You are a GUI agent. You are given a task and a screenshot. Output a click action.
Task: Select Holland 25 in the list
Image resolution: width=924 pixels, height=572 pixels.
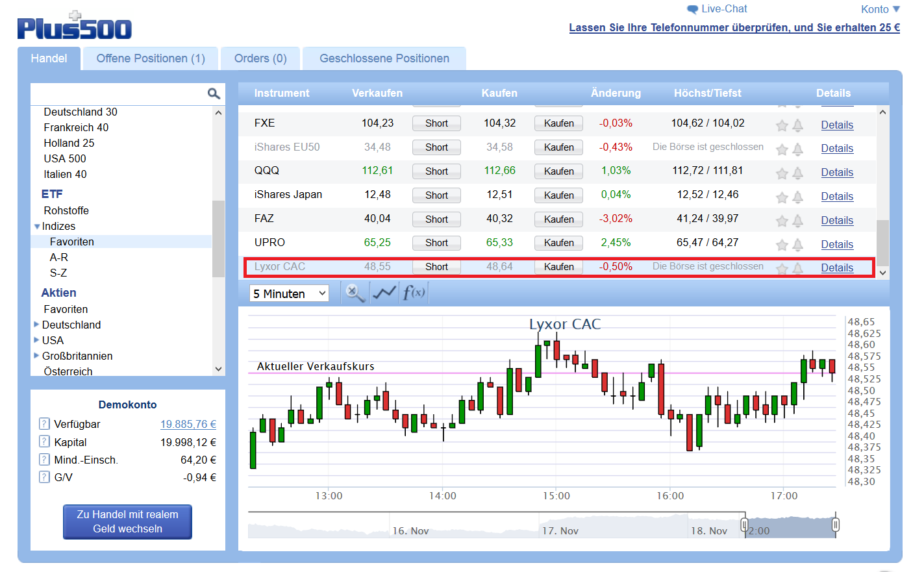[69, 143]
